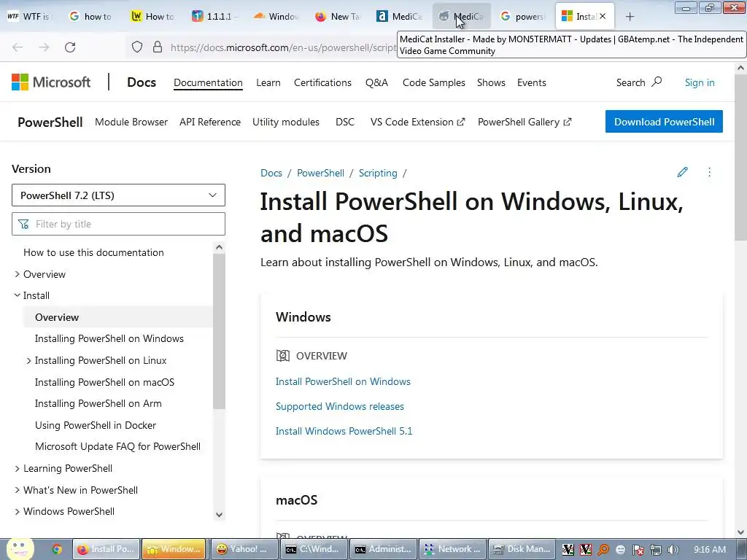Switch to the WTF is tab
Viewport: 747px width, 560px height.
tap(30, 17)
